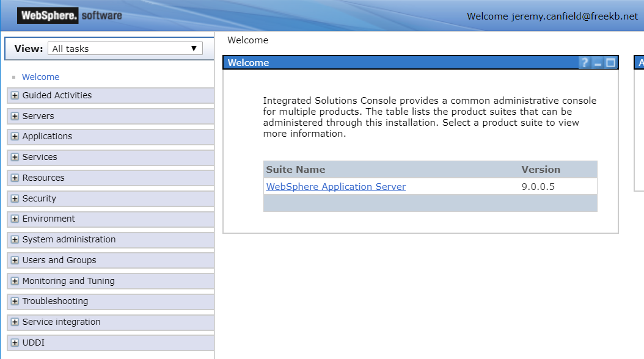Click the Version column header
Screen dimensions: 644x359
pyautogui.click(x=541, y=170)
